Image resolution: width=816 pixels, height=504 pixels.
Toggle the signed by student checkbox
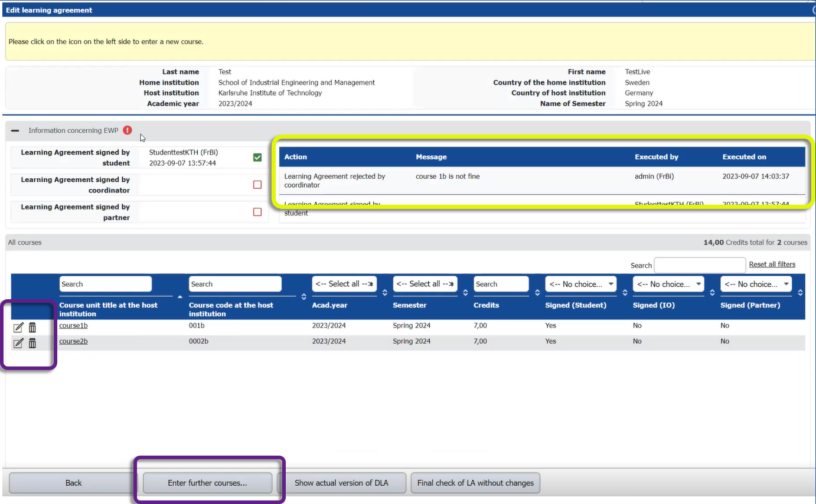pos(257,157)
